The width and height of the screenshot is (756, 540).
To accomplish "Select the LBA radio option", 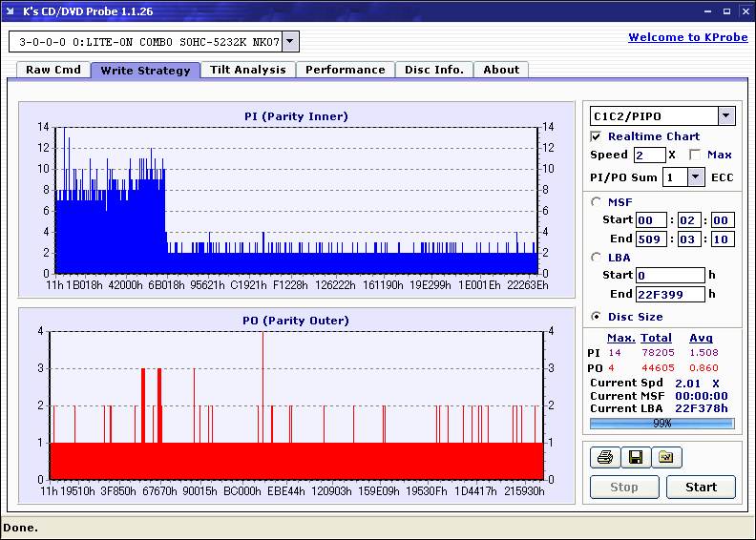I will 597,257.
